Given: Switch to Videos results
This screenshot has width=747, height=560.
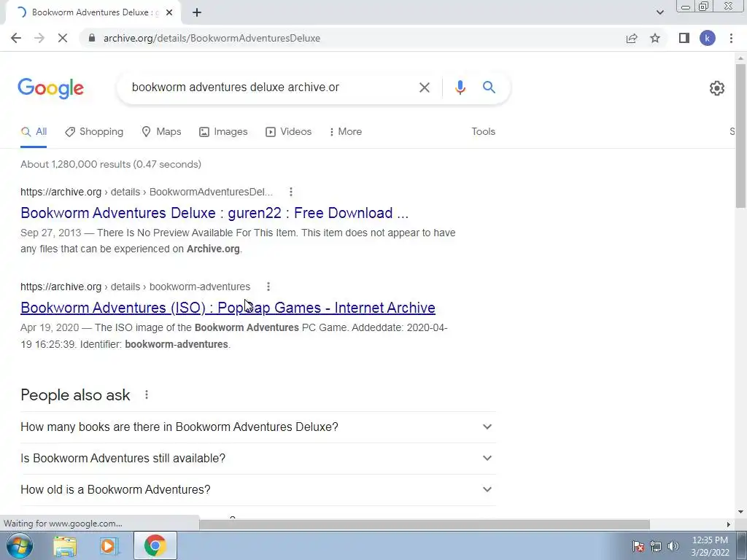Looking at the screenshot, I should 288,132.
